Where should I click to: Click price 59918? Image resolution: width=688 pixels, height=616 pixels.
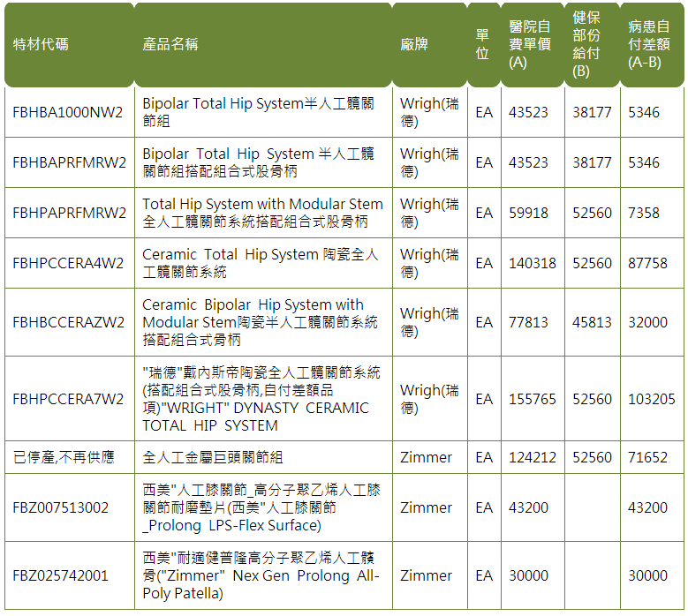[528, 213]
